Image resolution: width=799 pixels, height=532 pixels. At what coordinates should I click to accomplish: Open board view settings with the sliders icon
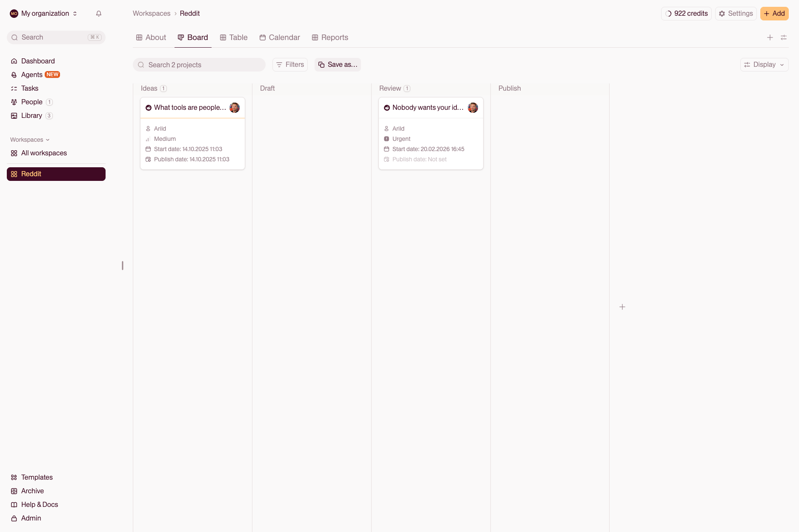[784, 37]
